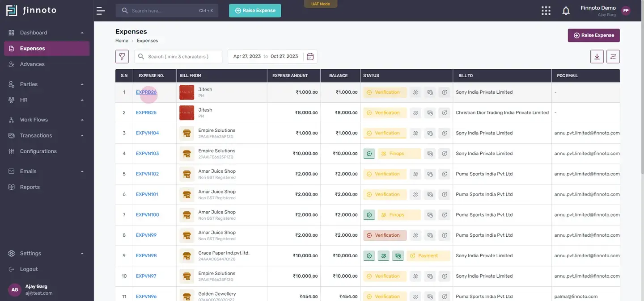
Task: Open Configurations in the sidebar
Action: (x=47, y=151)
